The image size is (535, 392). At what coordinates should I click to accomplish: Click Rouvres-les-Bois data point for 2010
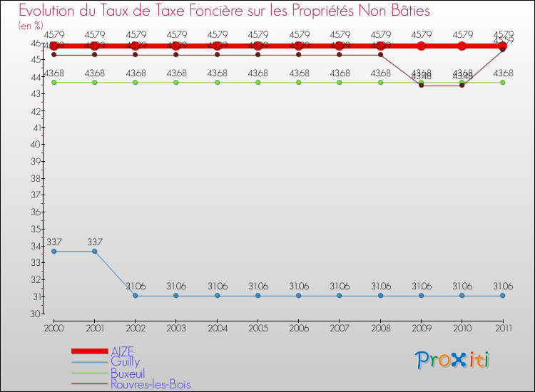point(462,86)
